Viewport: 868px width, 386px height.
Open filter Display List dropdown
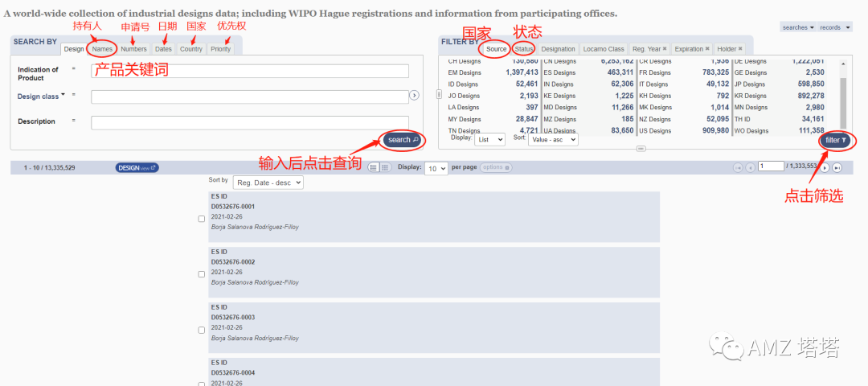coord(490,140)
